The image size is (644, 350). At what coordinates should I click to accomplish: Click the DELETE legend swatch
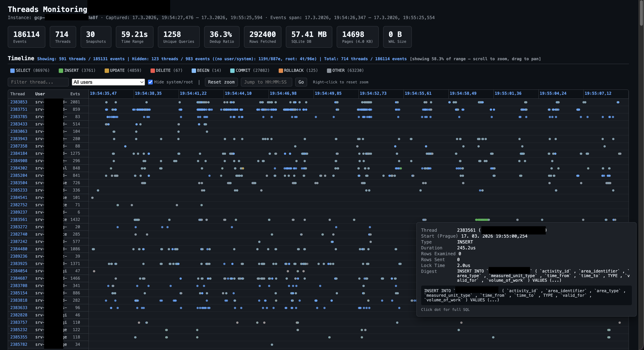153,71
